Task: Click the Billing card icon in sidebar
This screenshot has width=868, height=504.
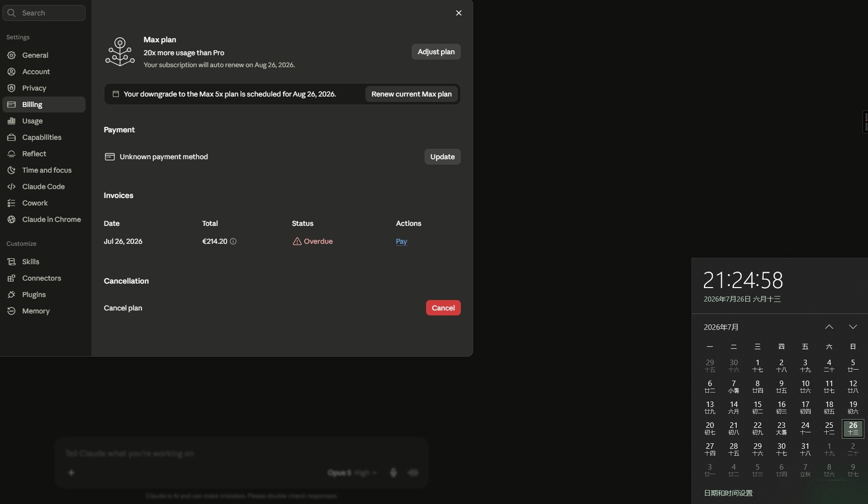Action: click(x=11, y=104)
